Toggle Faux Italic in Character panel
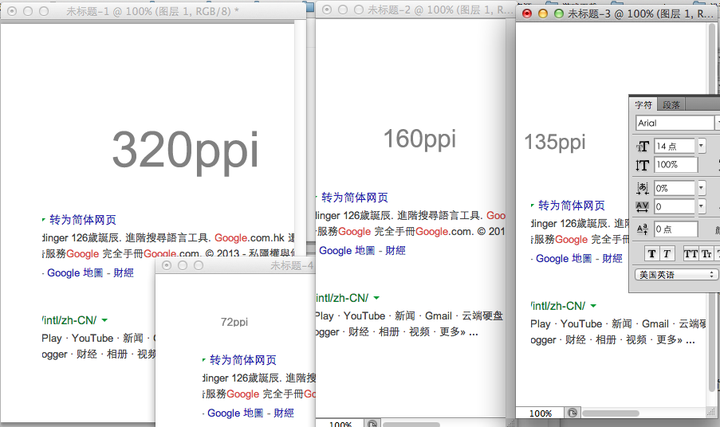 click(x=666, y=253)
